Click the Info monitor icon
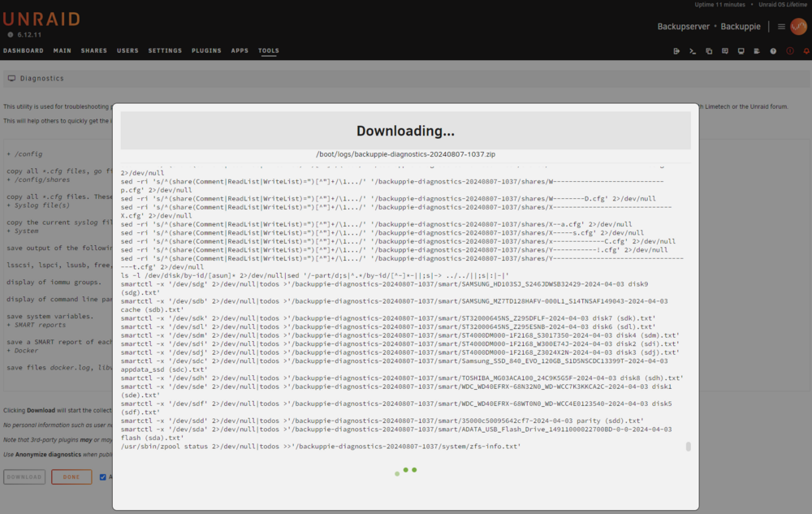812x514 pixels. (741, 51)
